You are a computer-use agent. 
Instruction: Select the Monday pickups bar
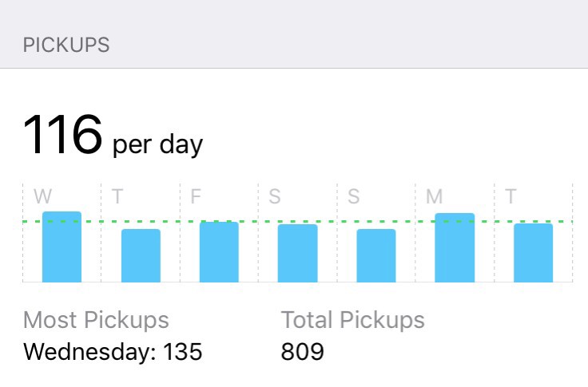(455, 248)
